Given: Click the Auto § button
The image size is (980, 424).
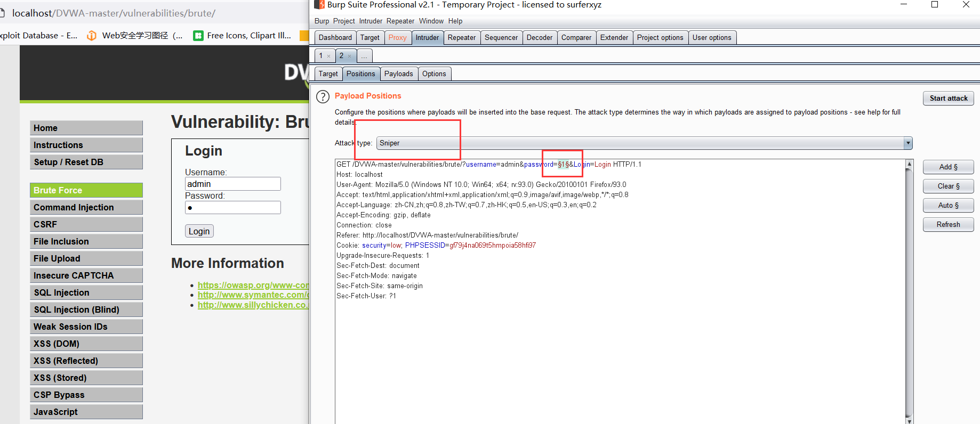Looking at the screenshot, I should tap(949, 206).
